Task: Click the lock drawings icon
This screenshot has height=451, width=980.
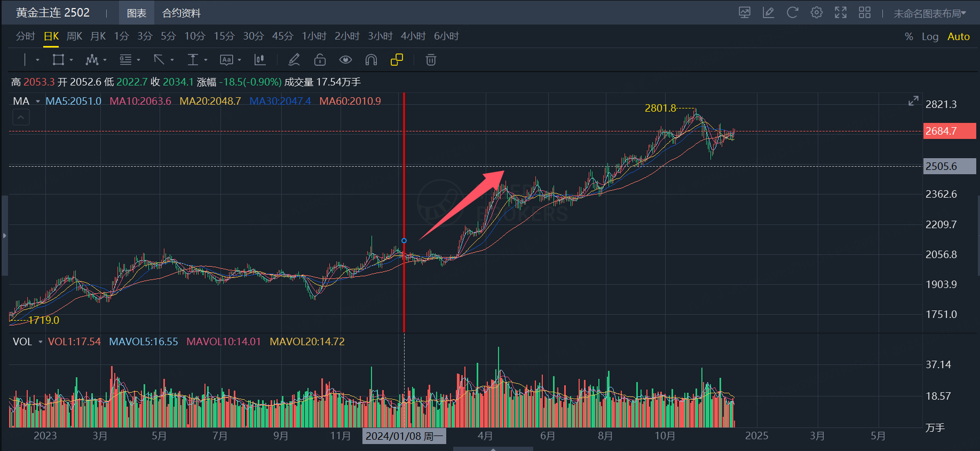Action: click(x=320, y=60)
